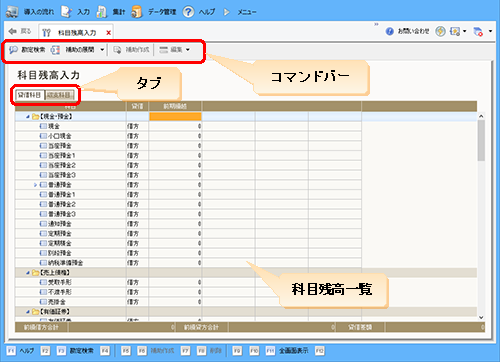Click the F1 ヘルプ function key button
The height and width of the screenshot is (362, 500).
point(20,351)
